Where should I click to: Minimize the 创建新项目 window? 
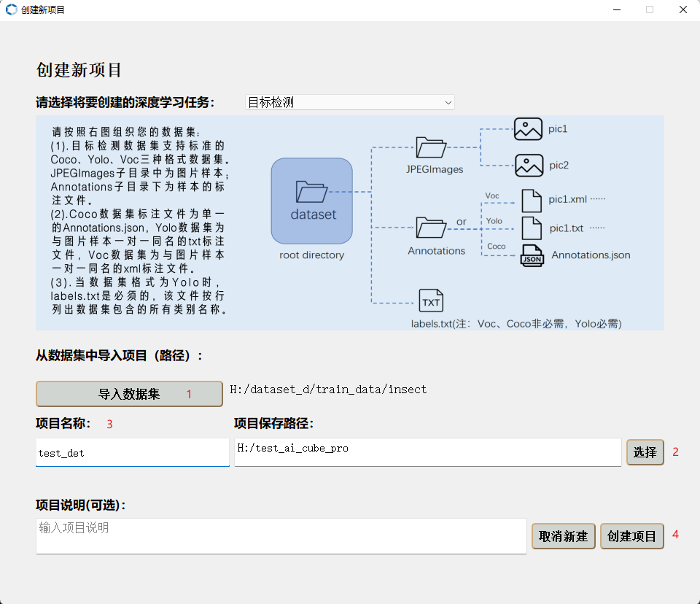(617, 9)
